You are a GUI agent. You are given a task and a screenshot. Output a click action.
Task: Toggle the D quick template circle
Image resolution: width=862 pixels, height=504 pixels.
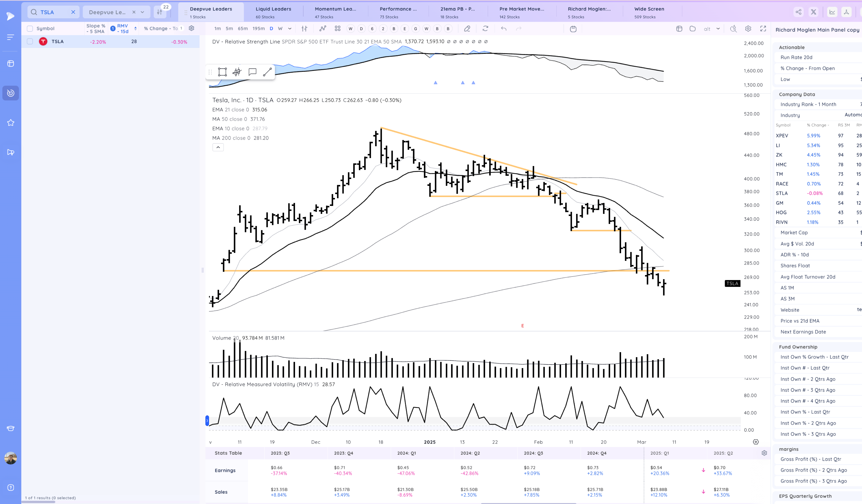pyautogui.click(x=361, y=29)
